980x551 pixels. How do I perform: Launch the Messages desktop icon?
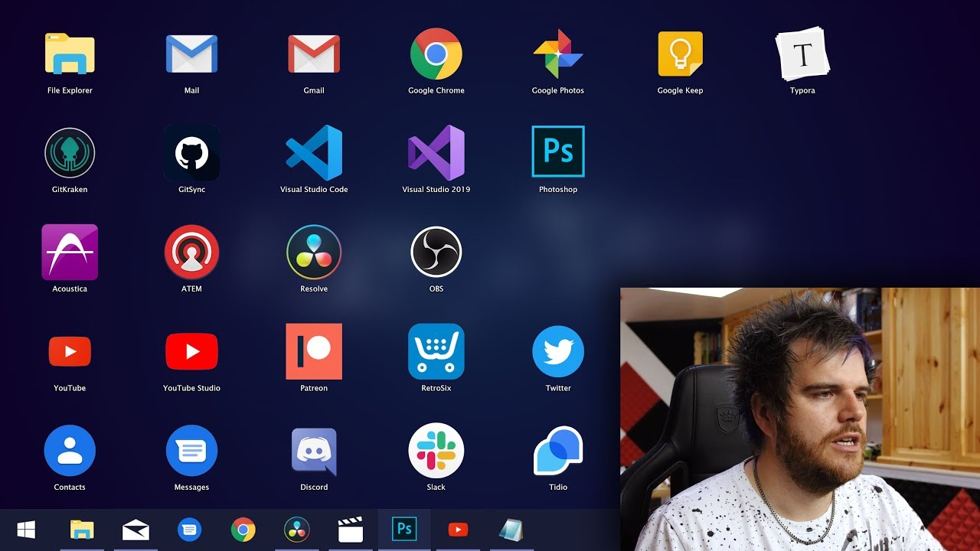pyautogui.click(x=191, y=451)
